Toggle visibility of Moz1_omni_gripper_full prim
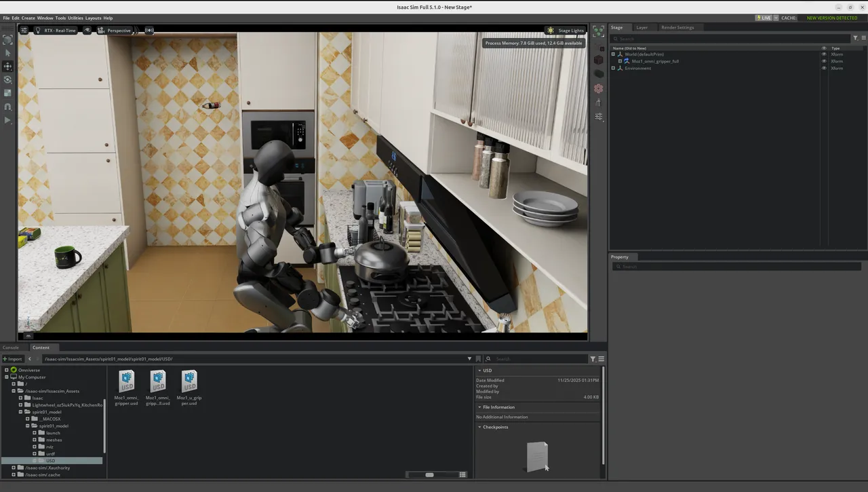868x492 pixels. (824, 61)
